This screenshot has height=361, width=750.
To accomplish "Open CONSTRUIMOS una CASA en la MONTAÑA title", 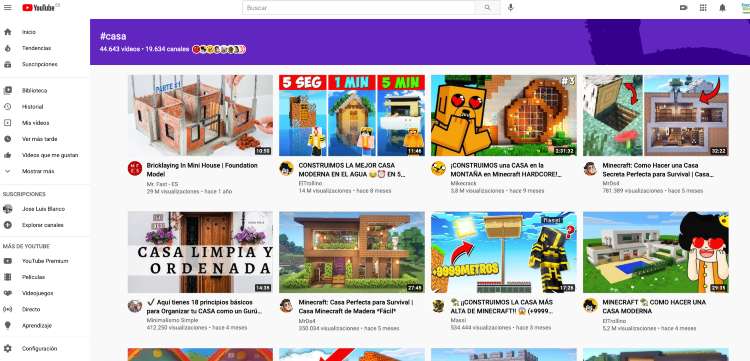I will [506, 170].
